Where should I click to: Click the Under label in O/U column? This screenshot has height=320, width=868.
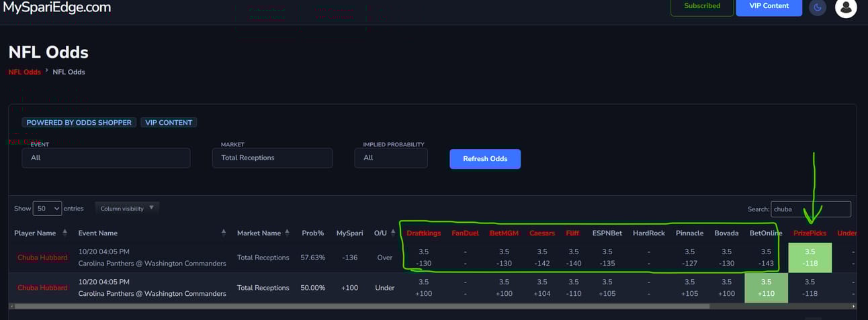coord(384,288)
